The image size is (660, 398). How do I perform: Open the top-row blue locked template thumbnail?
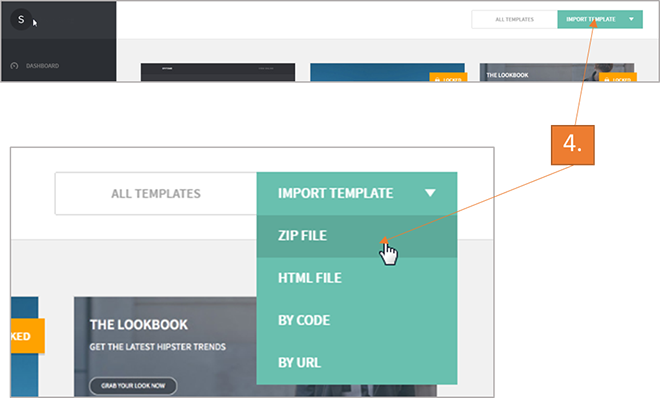click(387, 72)
